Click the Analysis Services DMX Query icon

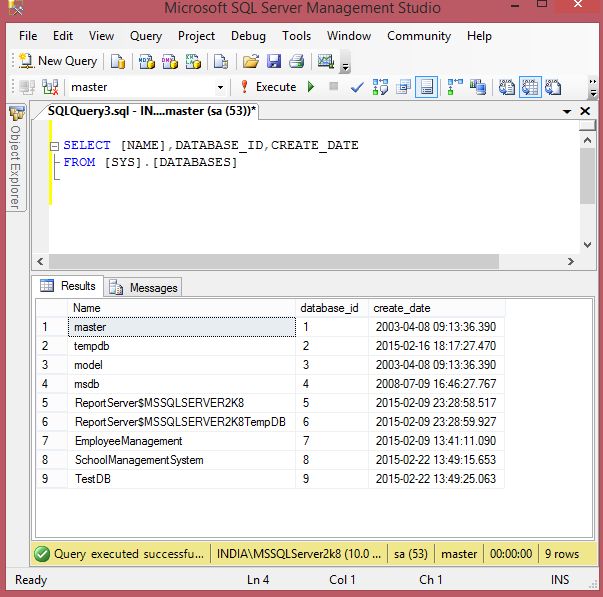[170, 61]
